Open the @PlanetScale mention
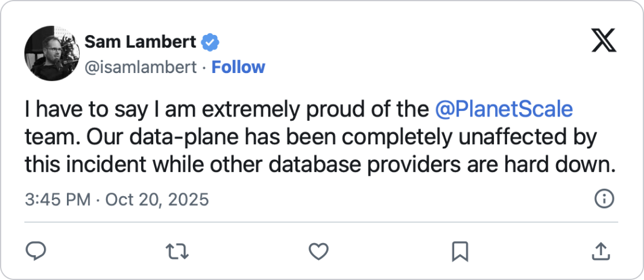This screenshot has width=644, height=280. pyautogui.click(x=504, y=110)
